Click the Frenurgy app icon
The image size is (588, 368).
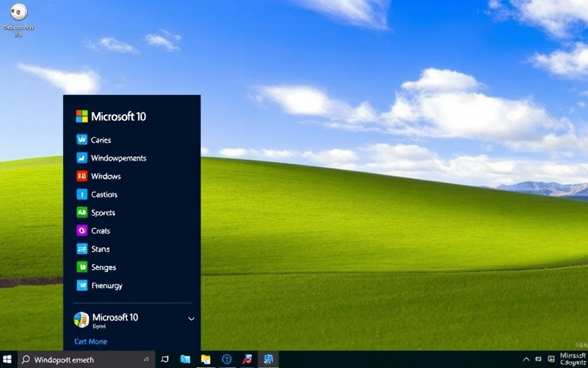click(x=82, y=285)
